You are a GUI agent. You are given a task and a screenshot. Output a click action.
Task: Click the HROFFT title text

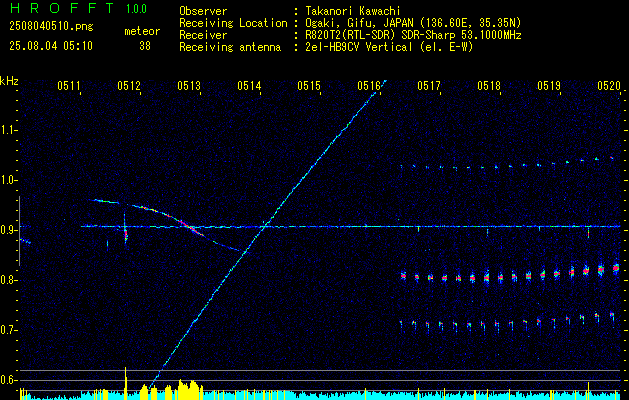click(x=62, y=8)
